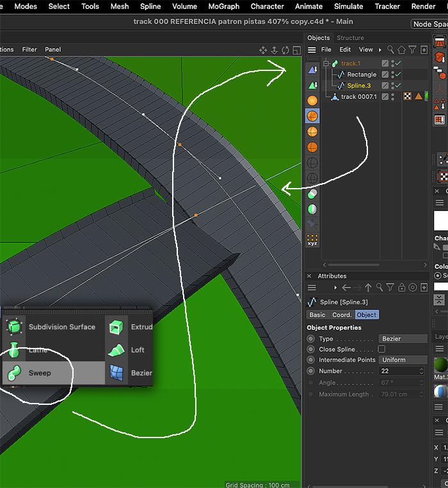Viewport: 448px width, 488px height.
Task: Disable track.1 green enable checkmark
Action: coord(398,63)
